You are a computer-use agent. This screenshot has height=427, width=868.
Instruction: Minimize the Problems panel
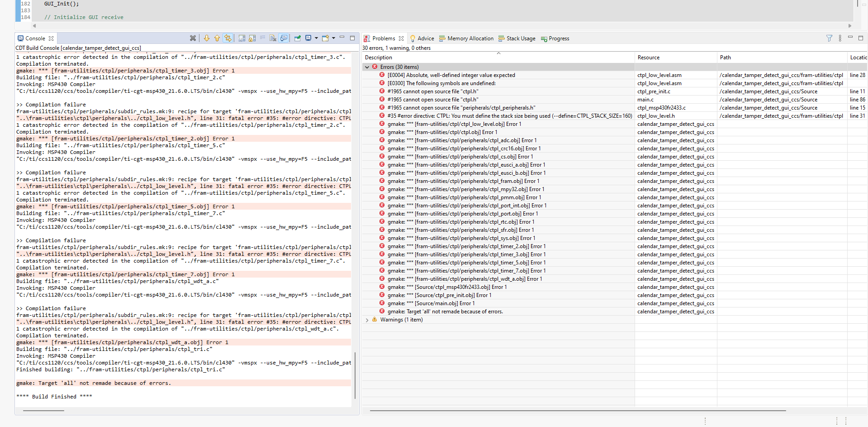pyautogui.click(x=850, y=38)
